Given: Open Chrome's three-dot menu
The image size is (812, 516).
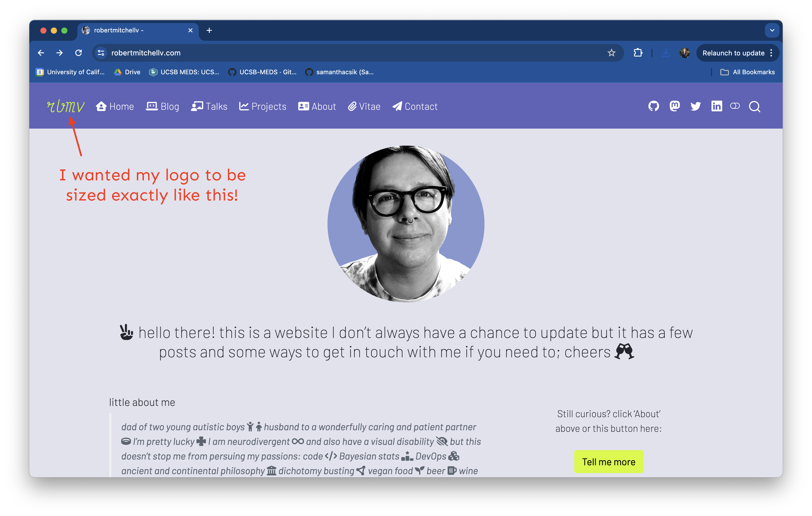Looking at the screenshot, I should tap(771, 53).
